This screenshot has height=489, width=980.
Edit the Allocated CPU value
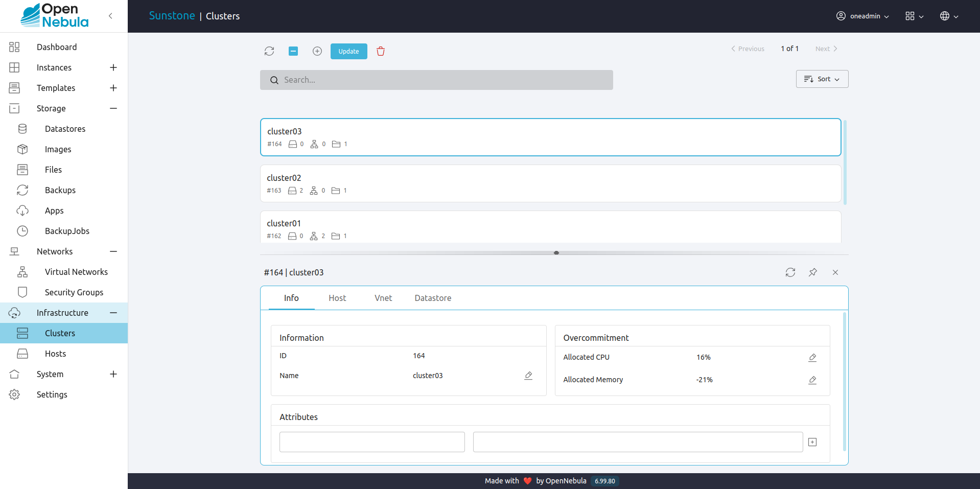click(812, 358)
